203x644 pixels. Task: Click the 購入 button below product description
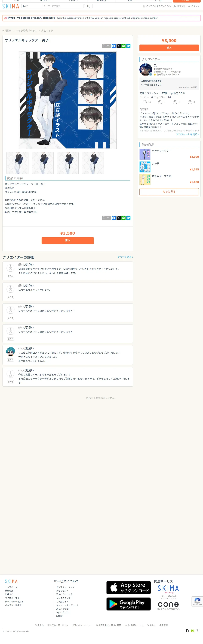68,241
